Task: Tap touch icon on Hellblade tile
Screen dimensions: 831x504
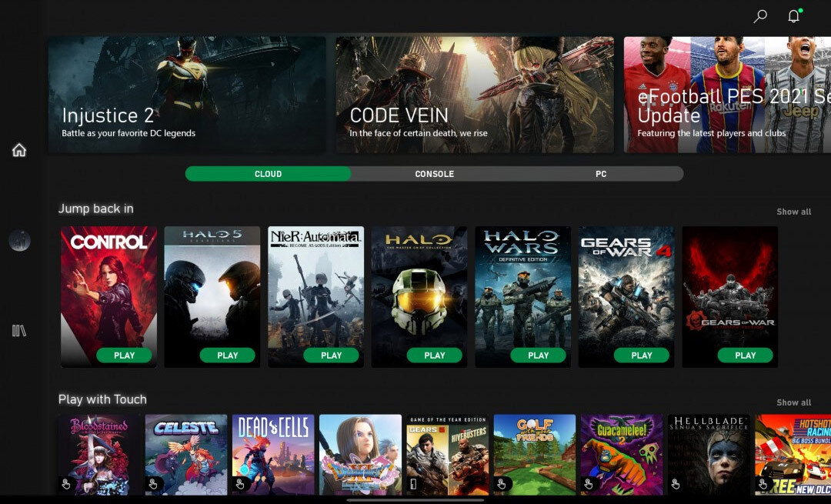Action: [x=676, y=484]
